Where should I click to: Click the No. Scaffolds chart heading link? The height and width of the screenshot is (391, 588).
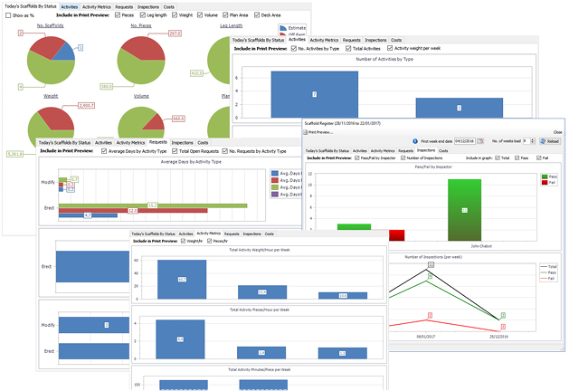[51, 25]
